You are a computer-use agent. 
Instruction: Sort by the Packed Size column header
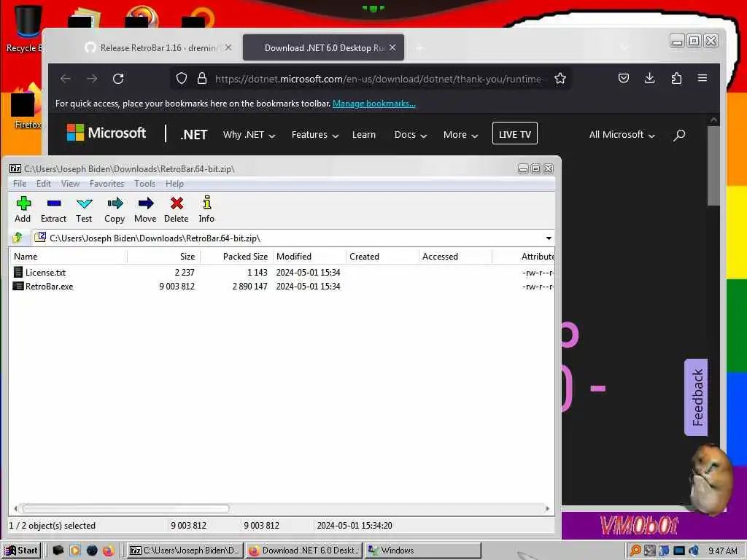coord(236,257)
